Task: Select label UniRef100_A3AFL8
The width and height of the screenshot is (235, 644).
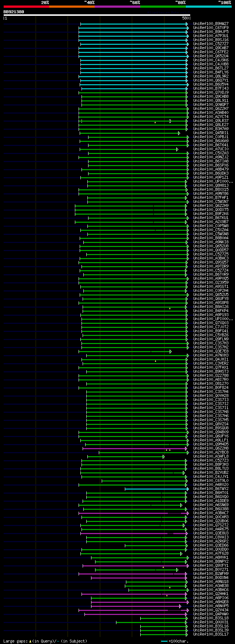Action: tap(211, 457)
